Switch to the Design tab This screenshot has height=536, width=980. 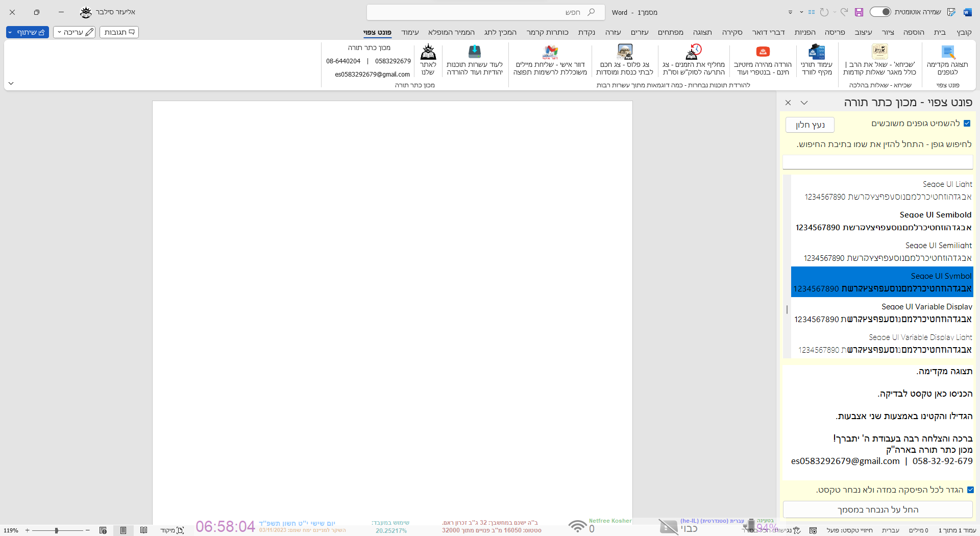click(x=864, y=32)
